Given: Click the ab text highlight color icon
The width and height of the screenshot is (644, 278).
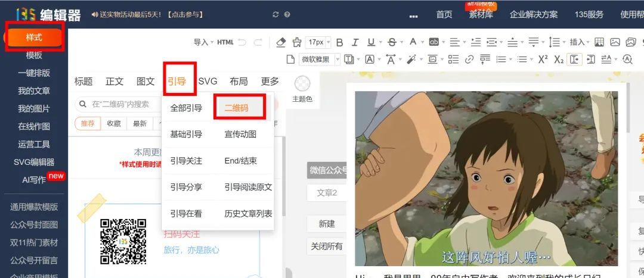Looking at the screenshot, I should 434,42.
